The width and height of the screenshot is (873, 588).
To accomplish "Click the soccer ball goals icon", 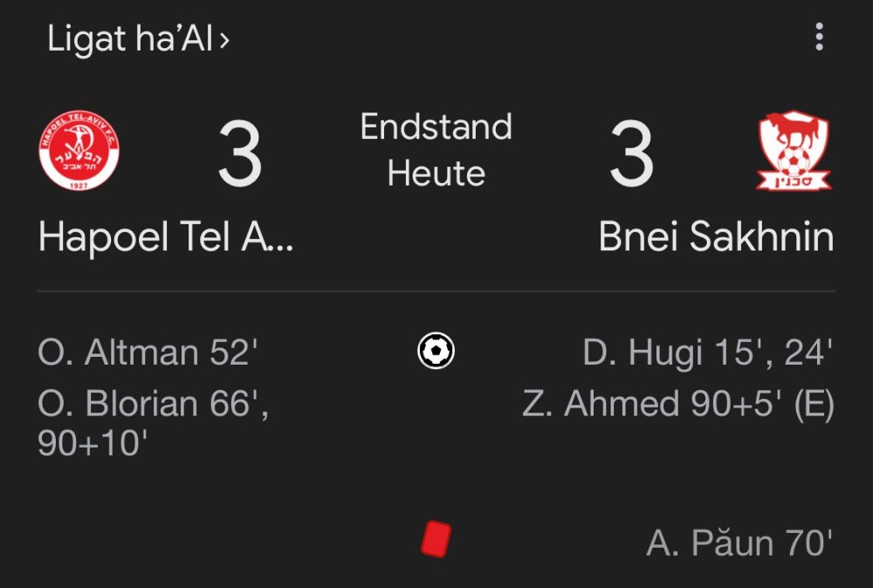I will pos(436,351).
